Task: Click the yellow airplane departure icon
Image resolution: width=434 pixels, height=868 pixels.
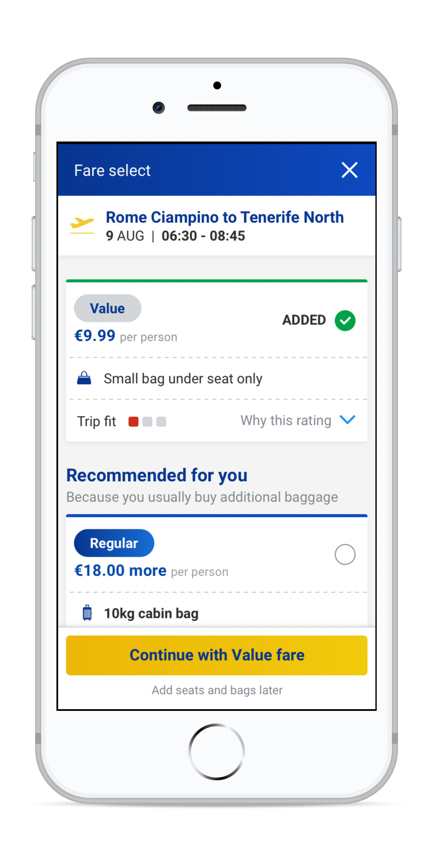Action: (82, 224)
